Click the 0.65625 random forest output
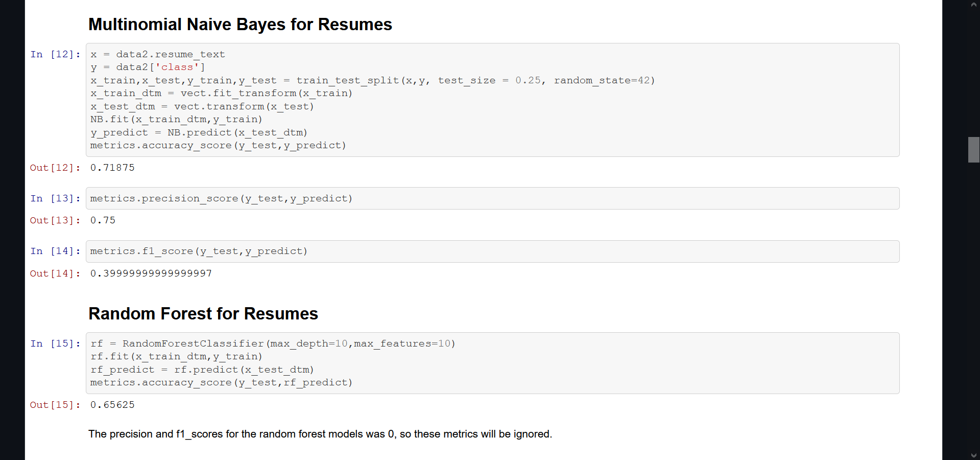Image resolution: width=980 pixels, height=460 pixels. pos(112,405)
